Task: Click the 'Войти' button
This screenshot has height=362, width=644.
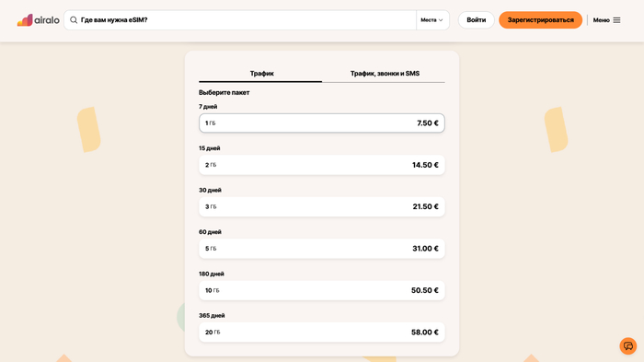Action: tap(476, 19)
